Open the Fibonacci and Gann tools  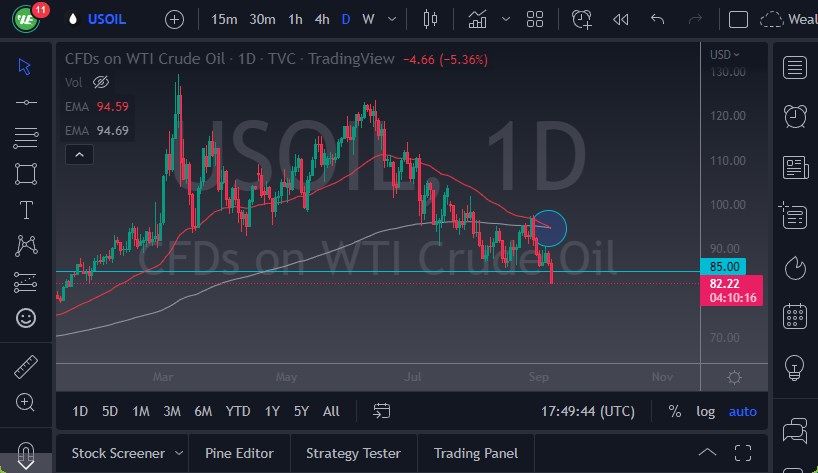click(26, 138)
